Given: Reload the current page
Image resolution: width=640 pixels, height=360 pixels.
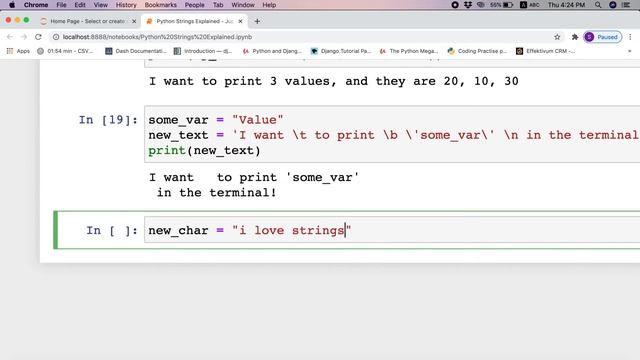Looking at the screenshot, I should [x=38, y=37].
